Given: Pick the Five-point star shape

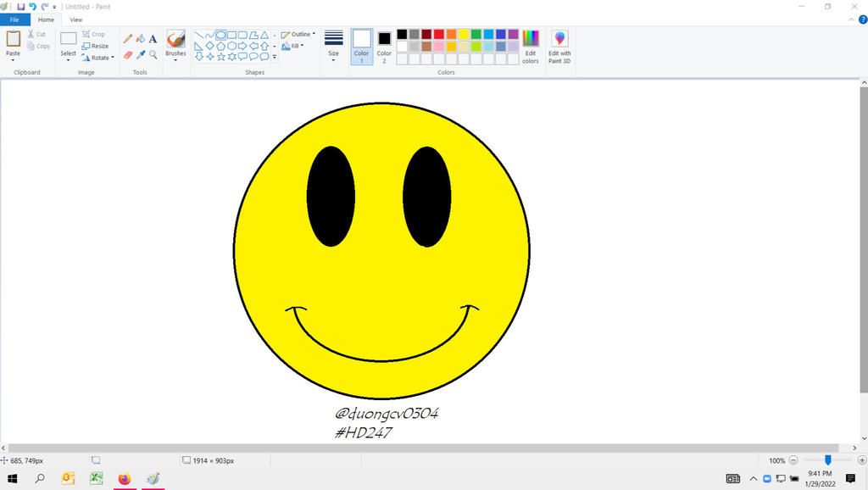Looking at the screenshot, I should [221, 57].
